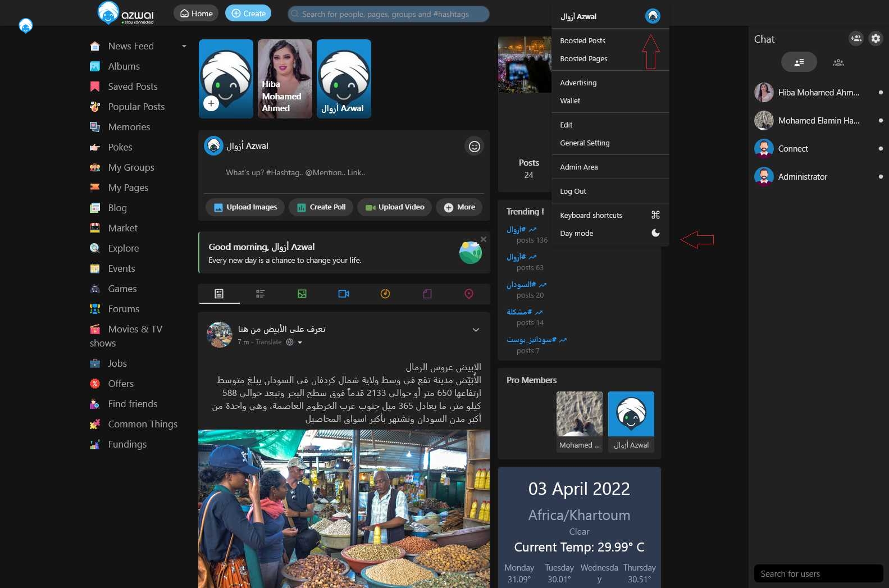This screenshot has width=889, height=588.
Task: Click the emoji smiley icon in post composer
Action: (475, 147)
